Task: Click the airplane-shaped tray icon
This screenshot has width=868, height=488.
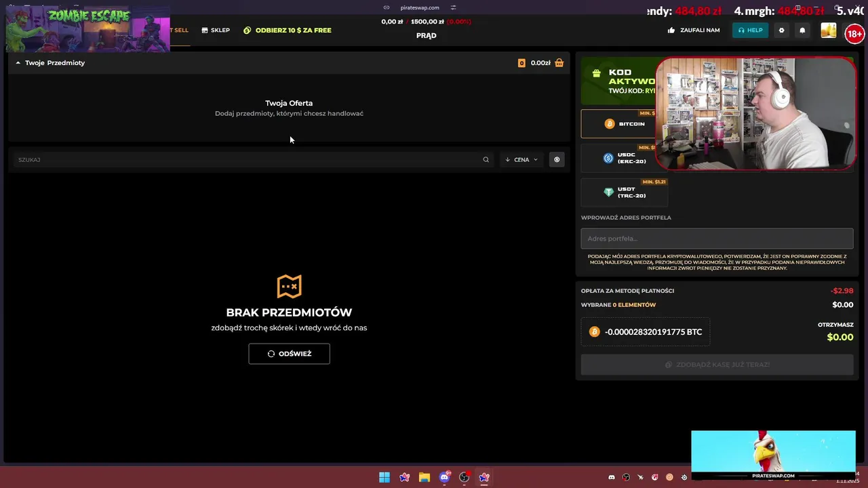Action: tap(640, 477)
